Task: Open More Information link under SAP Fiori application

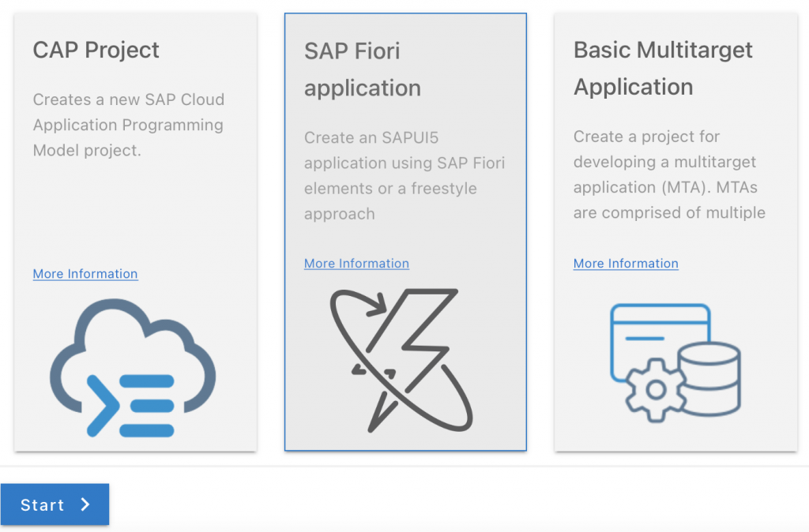Action: tap(356, 264)
